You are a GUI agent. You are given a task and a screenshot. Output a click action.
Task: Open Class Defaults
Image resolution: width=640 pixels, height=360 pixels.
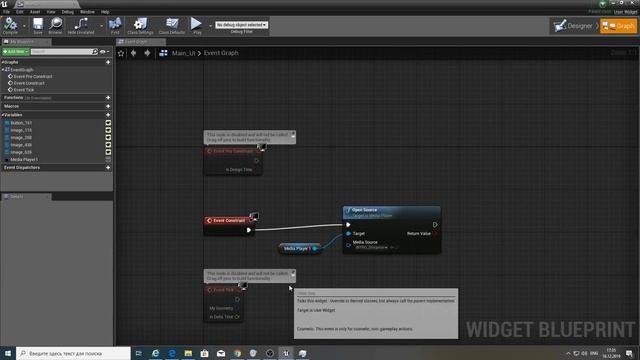[171, 26]
